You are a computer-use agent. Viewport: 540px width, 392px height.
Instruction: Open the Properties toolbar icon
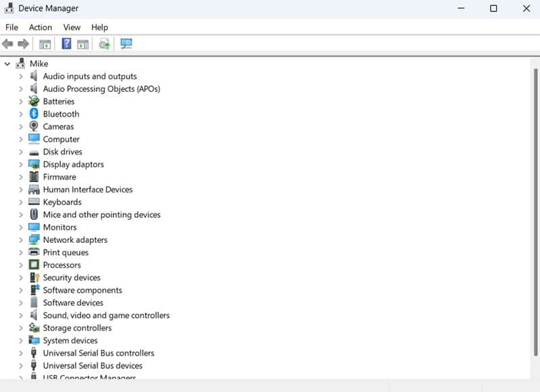click(x=82, y=43)
